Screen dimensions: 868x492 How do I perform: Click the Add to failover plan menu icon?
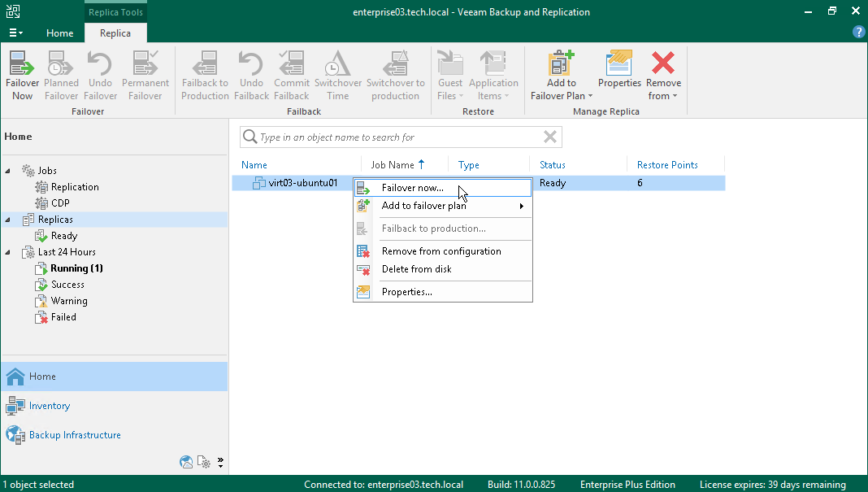pos(363,206)
